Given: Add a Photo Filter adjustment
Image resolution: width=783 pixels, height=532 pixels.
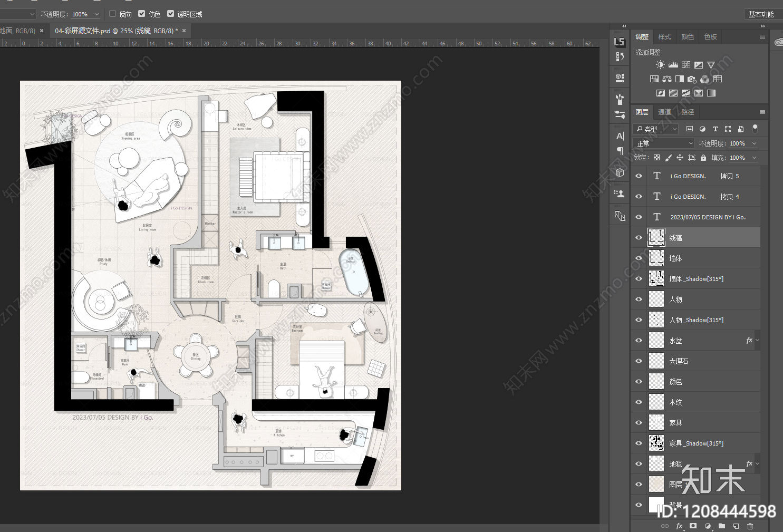Looking at the screenshot, I should pyautogui.click(x=692, y=79).
